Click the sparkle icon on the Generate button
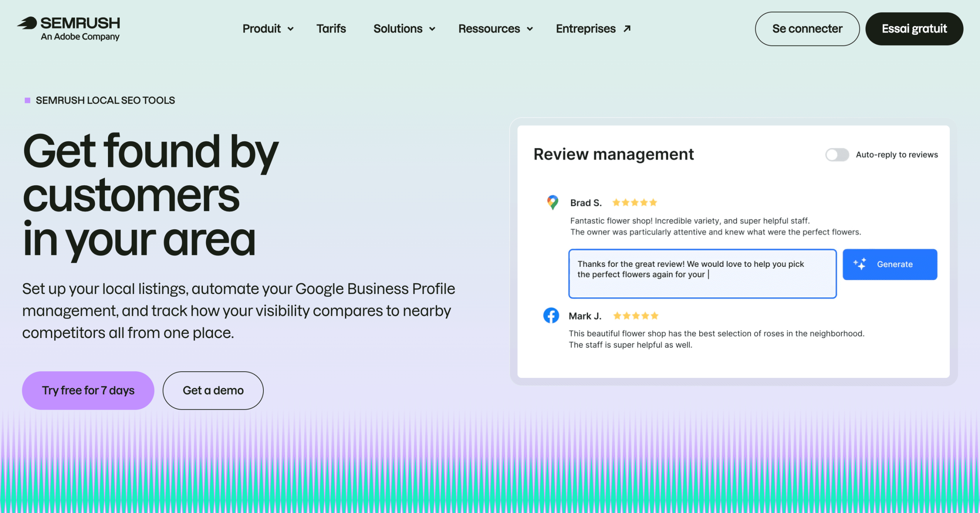Image resolution: width=980 pixels, height=513 pixels. coord(860,264)
